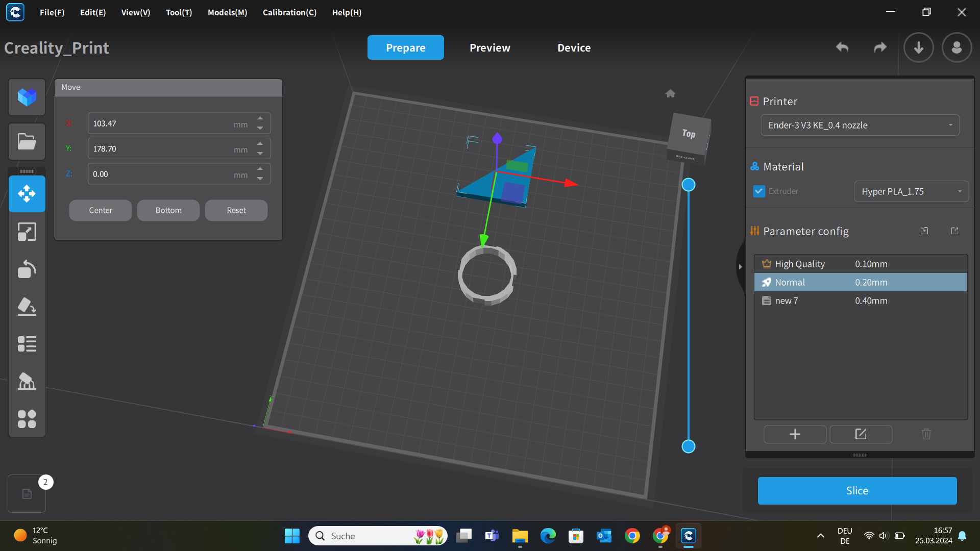
Task: Increase the Y position value
Action: tap(260, 144)
